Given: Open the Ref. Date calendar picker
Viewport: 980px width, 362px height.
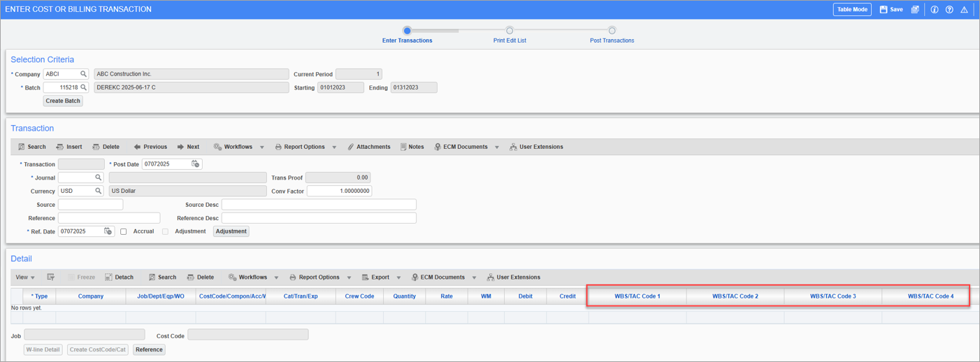Looking at the screenshot, I should point(108,231).
